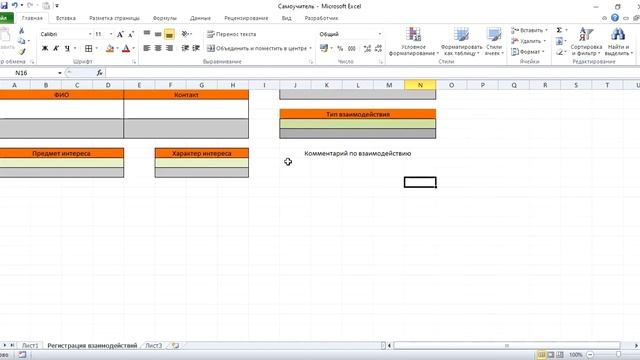The image size is (640, 360).
Task: Align cell text right
Action: 169,48
